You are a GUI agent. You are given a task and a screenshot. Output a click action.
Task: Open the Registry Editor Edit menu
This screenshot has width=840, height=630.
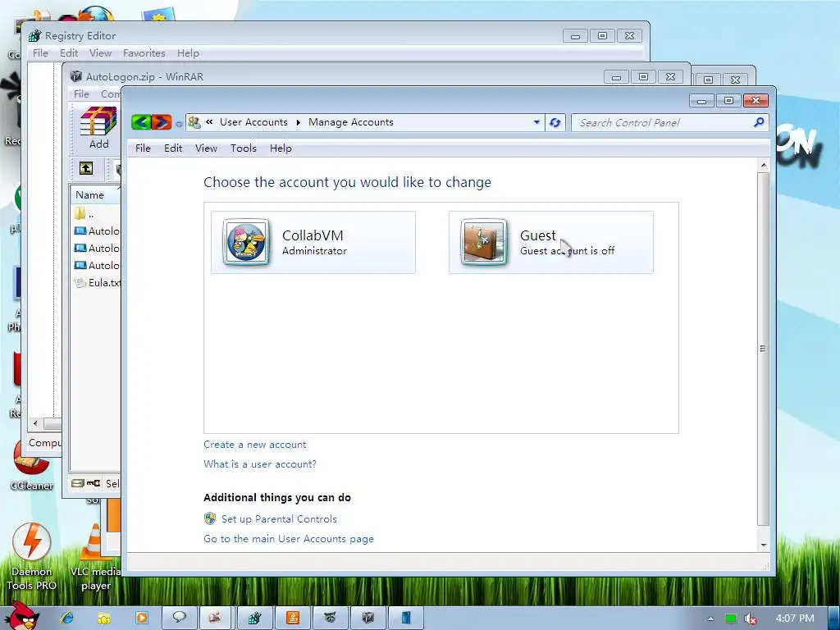coord(69,53)
